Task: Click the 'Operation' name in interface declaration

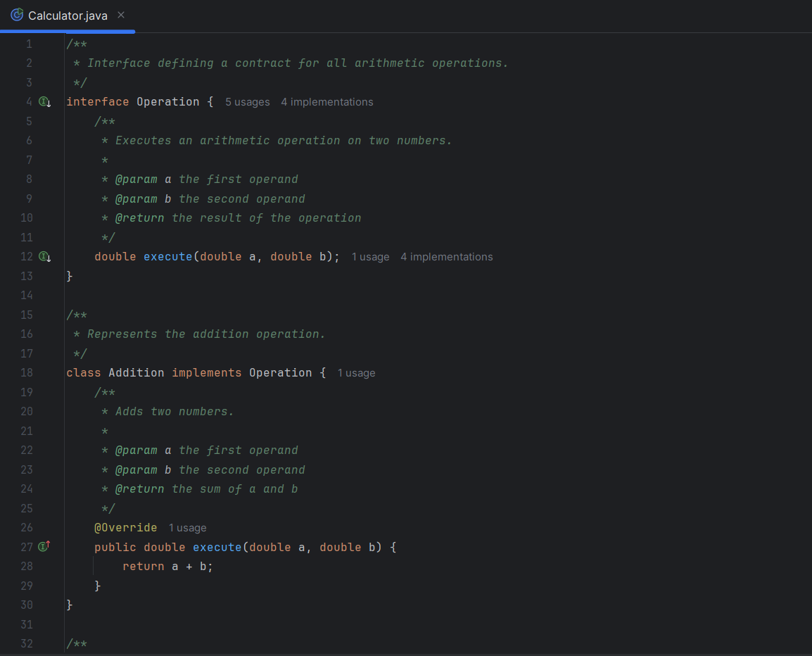Action: click(167, 101)
